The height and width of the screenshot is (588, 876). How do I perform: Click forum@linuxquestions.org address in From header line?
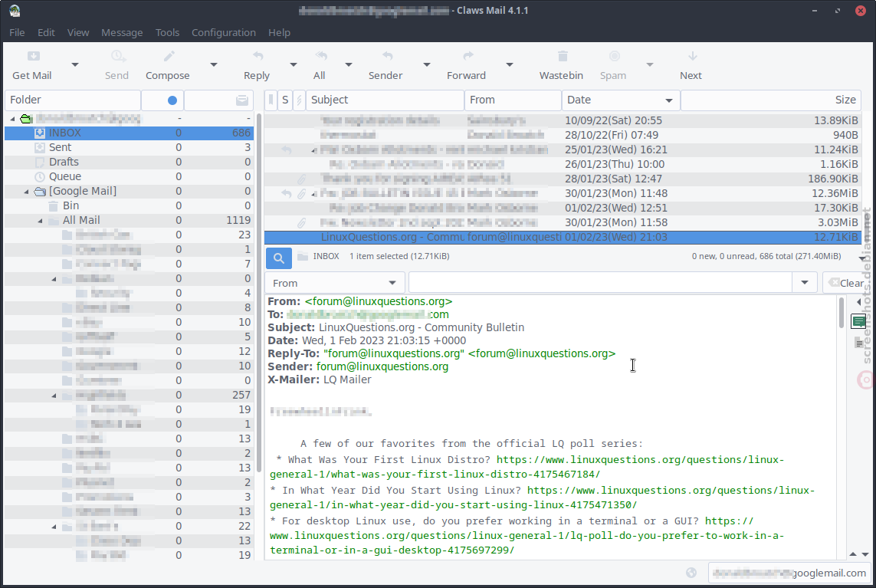click(379, 301)
